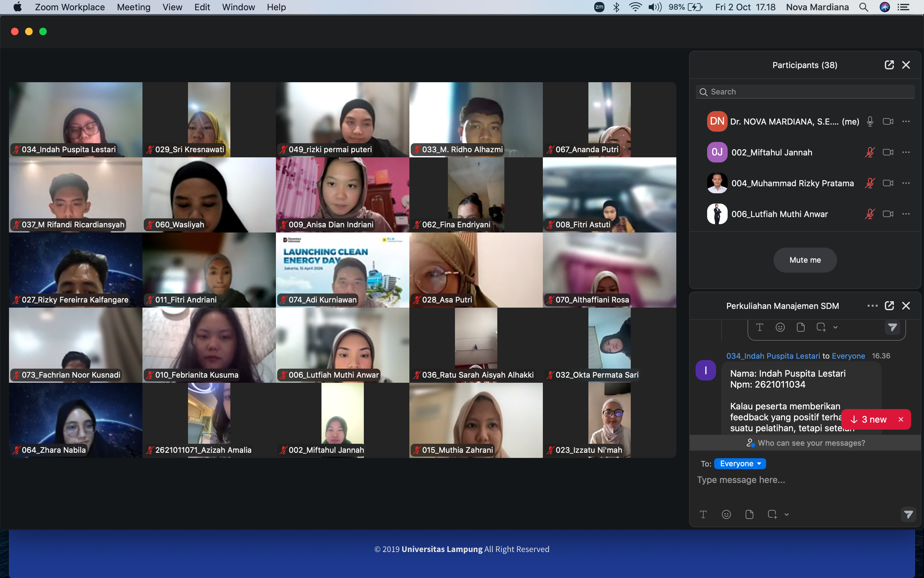Pop out the Perkuliahan Manajemen SDM chat panel
The height and width of the screenshot is (578, 924).
coord(889,306)
